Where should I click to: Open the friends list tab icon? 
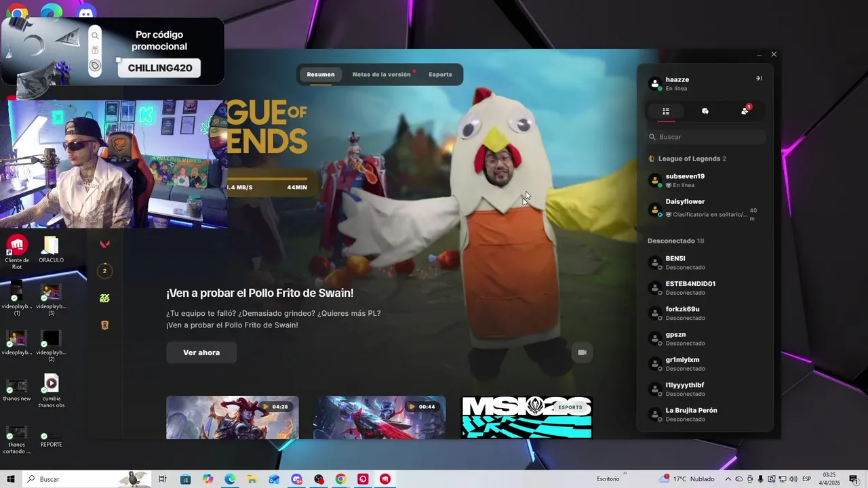[666, 111]
